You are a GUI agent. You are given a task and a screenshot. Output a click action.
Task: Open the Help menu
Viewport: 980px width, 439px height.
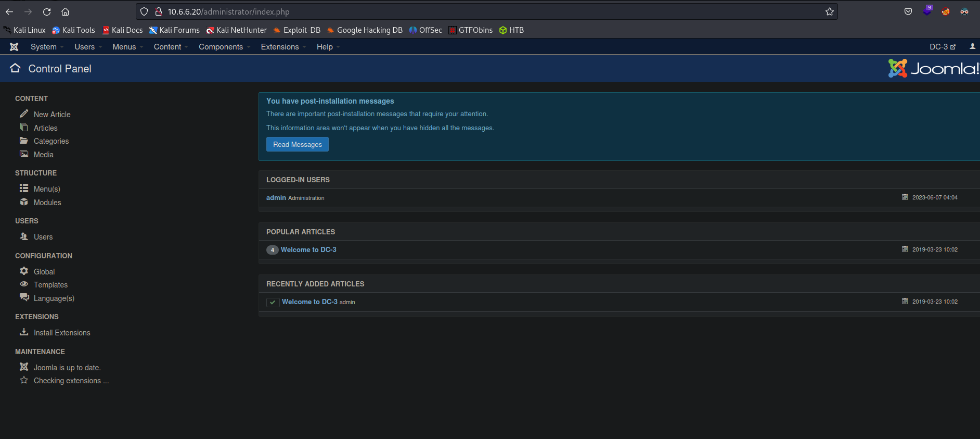[x=328, y=47]
